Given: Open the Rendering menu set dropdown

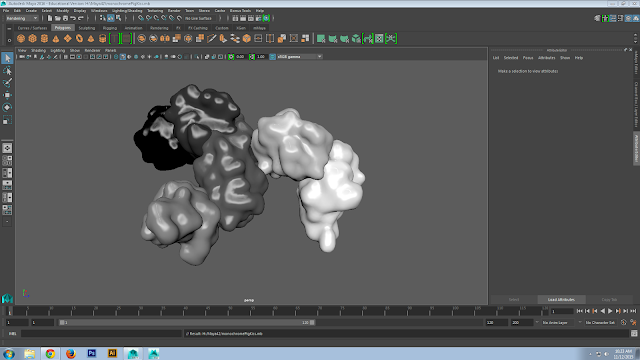Looking at the screenshot, I should pyautogui.click(x=22, y=18).
